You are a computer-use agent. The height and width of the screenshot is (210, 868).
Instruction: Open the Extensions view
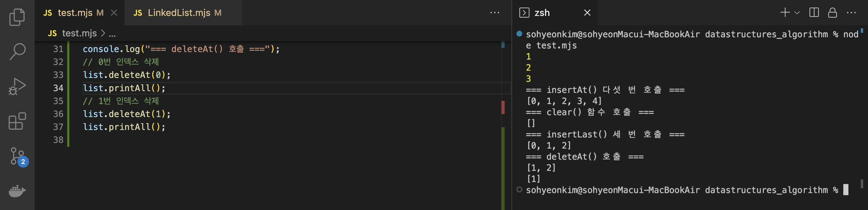pos(17,121)
